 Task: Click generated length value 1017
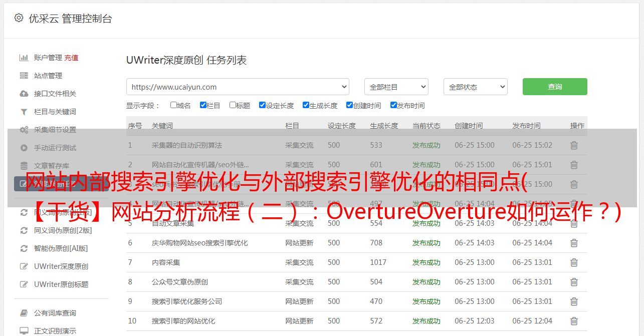pos(378,262)
